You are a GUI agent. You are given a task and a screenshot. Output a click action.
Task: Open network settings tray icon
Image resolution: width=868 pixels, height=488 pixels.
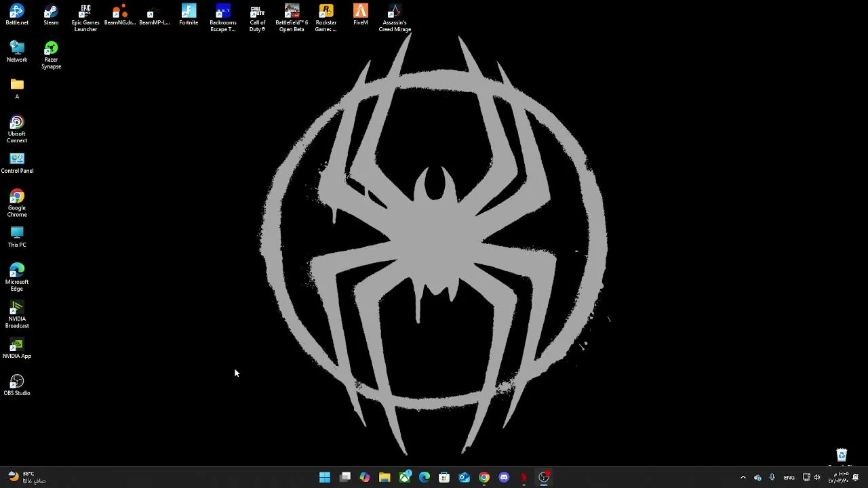(806, 477)
